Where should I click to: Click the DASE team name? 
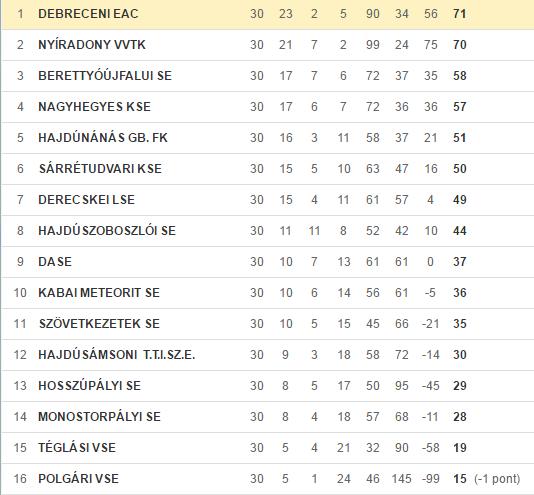click(55, 262)
